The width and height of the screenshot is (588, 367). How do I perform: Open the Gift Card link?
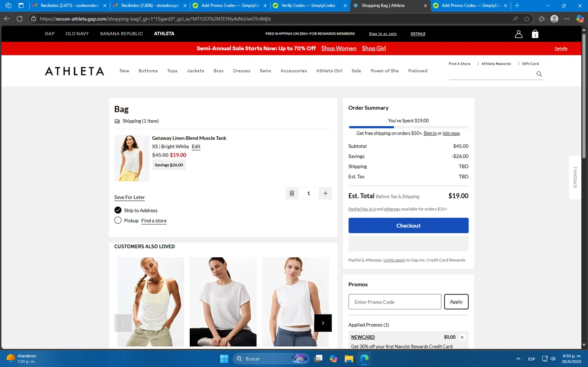[530, 64]
